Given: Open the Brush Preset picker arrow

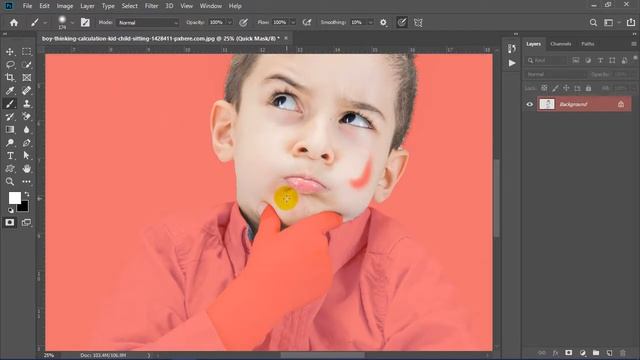Looking at the screenshot, I should click(x=72, y=23).
